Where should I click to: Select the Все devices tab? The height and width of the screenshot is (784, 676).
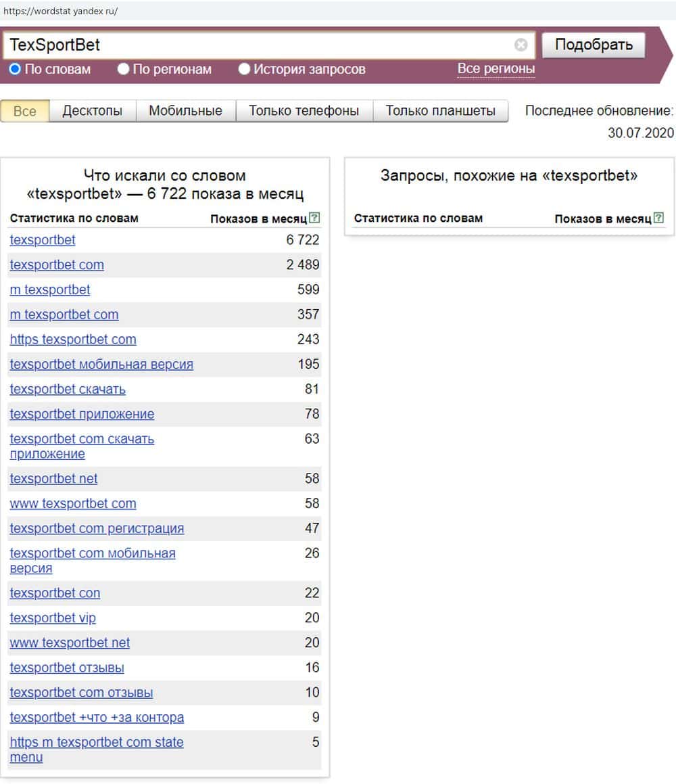point(25,111)
